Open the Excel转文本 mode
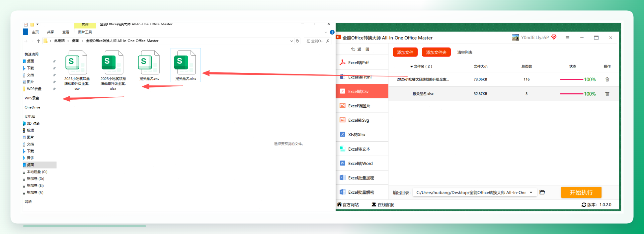The height and width of the screenshot is (234, 644). point(362,149)
